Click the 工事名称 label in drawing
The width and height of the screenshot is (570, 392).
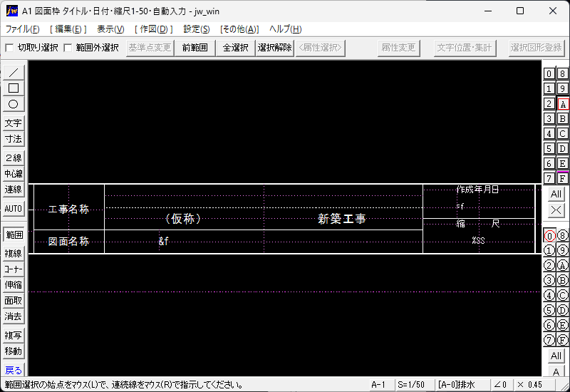coord(68,209)
